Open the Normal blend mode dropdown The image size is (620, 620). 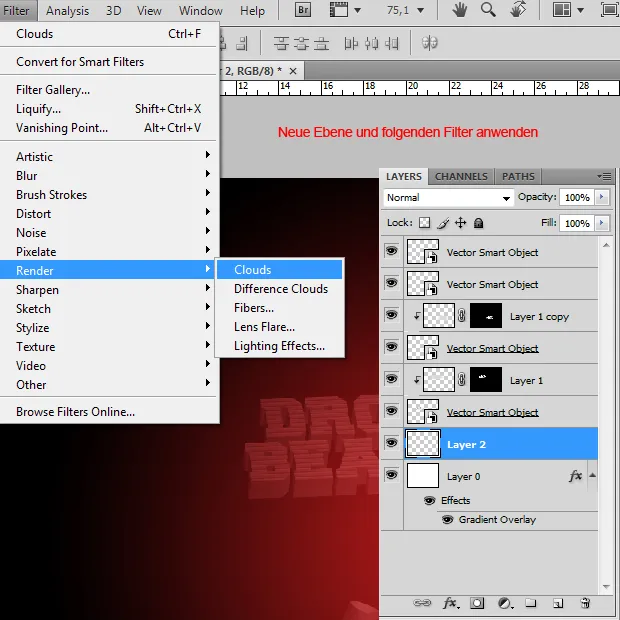pyautogui.click(x=448, y=198)
